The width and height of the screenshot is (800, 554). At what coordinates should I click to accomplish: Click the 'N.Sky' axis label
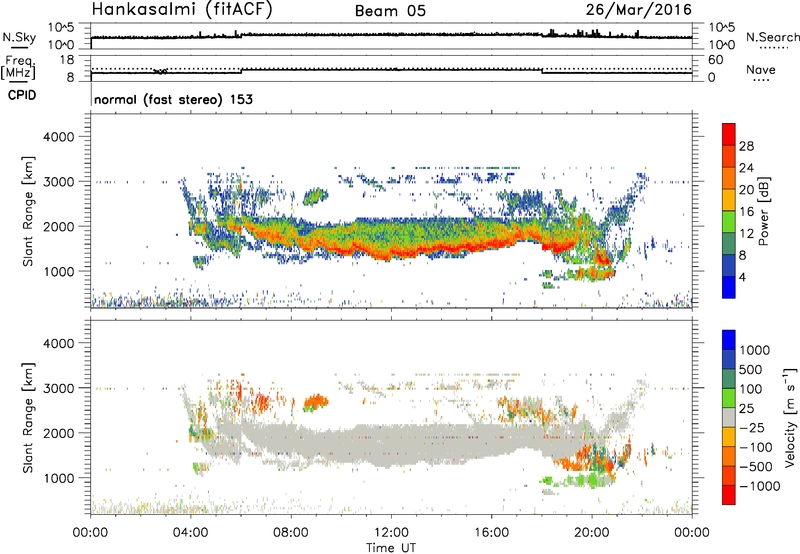(19, 37)
